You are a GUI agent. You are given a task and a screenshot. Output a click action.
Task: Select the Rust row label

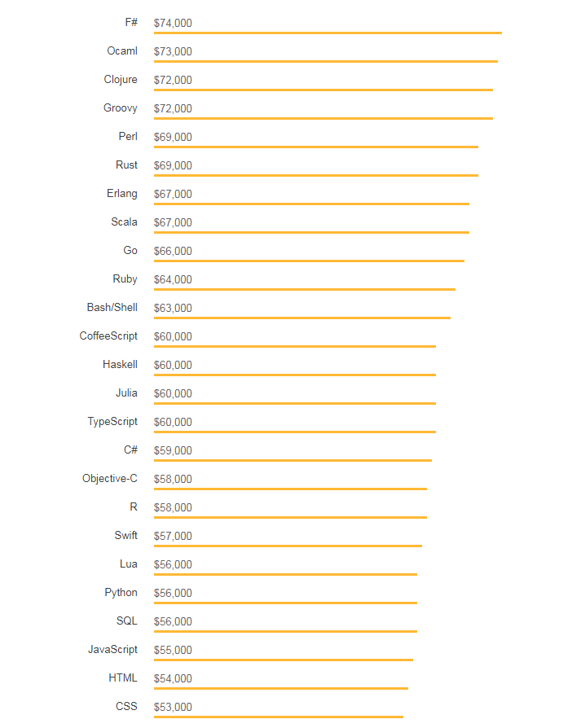pyautogui.click(x=126, y=165)
